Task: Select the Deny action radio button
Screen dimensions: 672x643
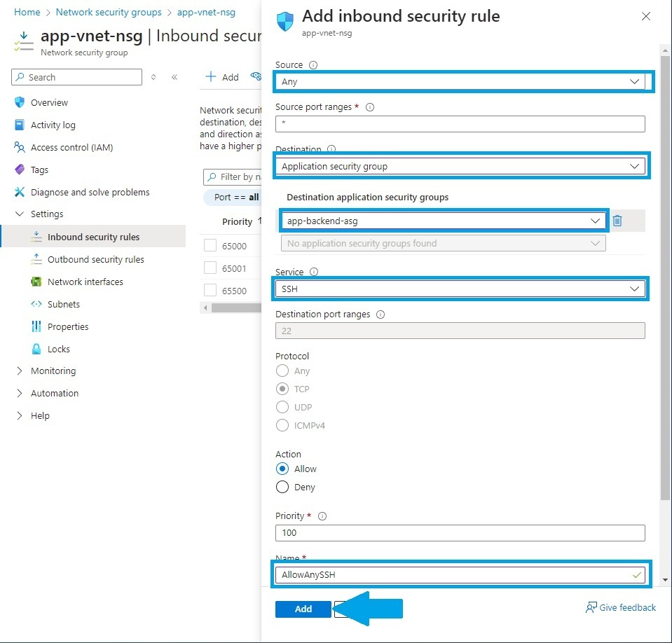Action: pos(282,487)
